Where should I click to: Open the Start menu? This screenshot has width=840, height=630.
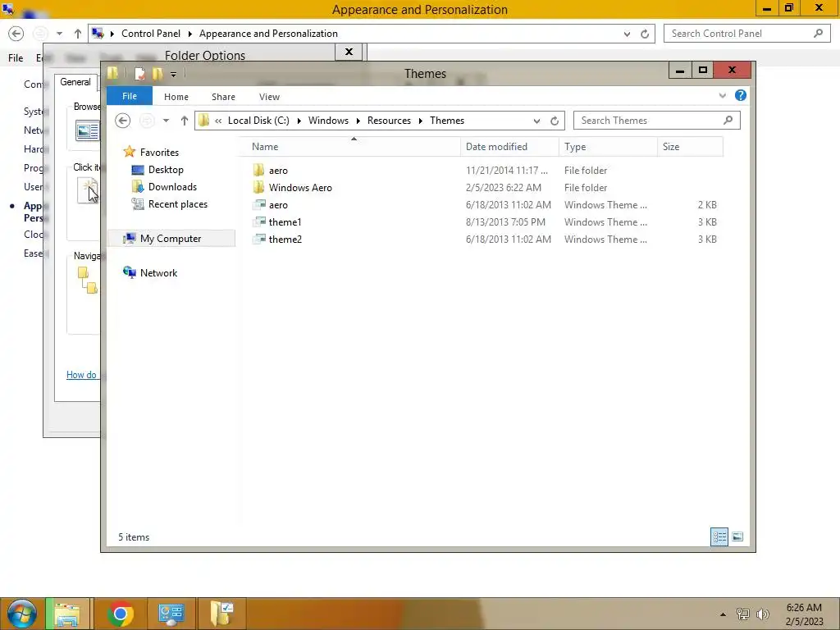click(22, 614)
